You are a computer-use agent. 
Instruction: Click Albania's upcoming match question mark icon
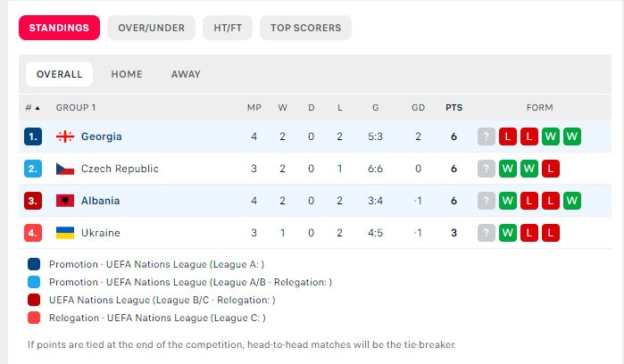click(487, 201)
